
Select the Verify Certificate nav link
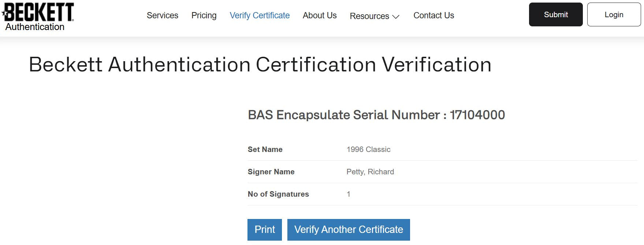click(x=260, y=15)
